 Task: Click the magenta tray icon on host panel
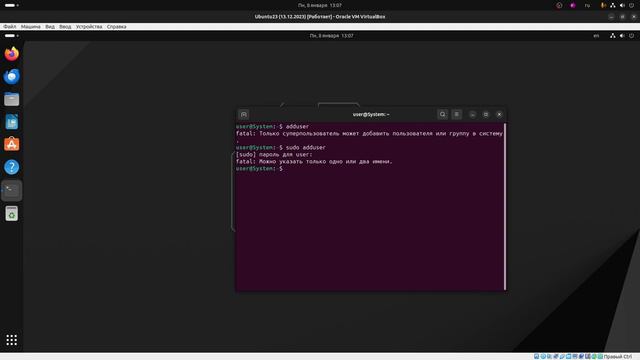[x=573, y=5]
